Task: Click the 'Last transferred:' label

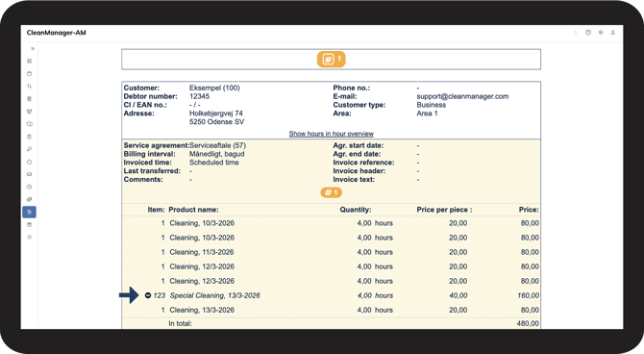Action: tap(152, 171)
